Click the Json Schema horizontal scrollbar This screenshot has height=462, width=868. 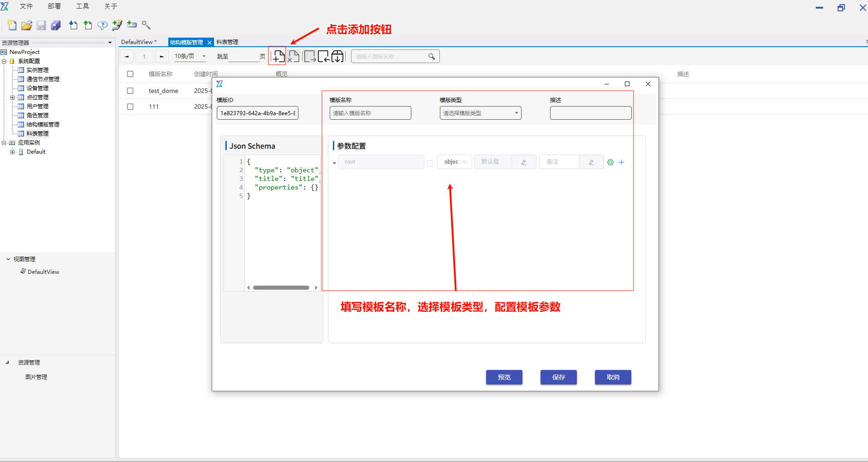pyautogui.click(x=281, y=288)
